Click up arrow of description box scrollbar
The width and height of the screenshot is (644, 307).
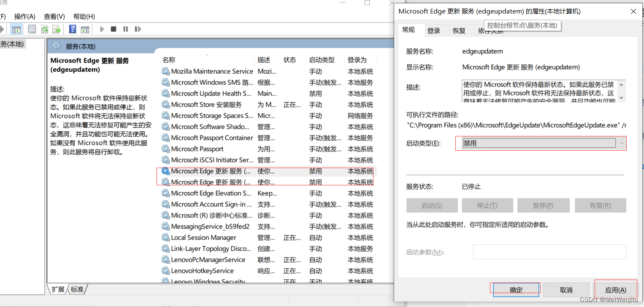pyautogui.click(x=621, y=84)
